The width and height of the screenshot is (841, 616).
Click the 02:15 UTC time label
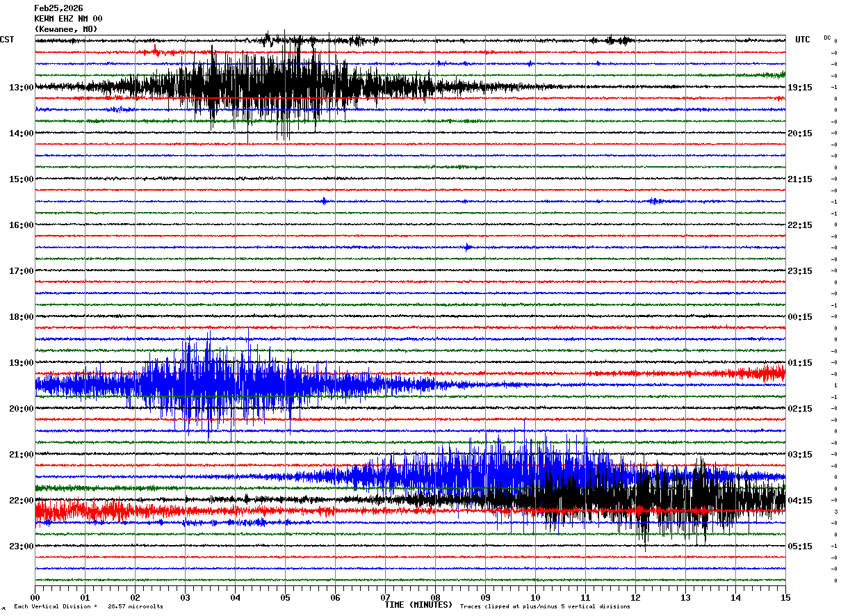coord(800,409)
